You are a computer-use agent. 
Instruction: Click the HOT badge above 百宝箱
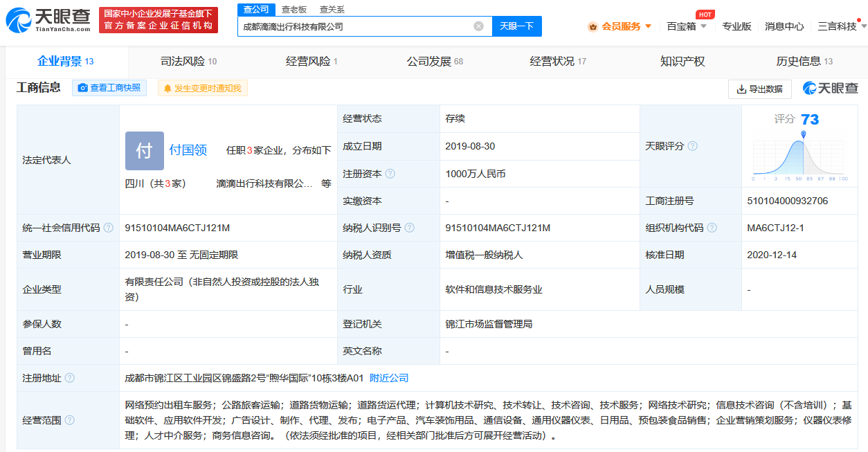point(705,15)
